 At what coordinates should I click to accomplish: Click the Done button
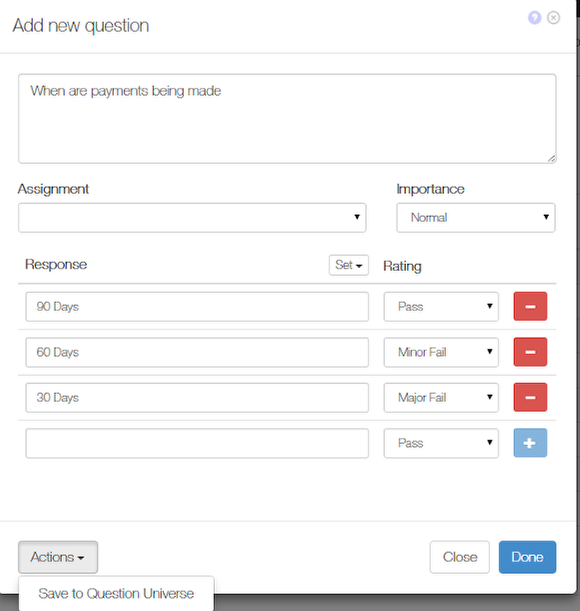527,557
